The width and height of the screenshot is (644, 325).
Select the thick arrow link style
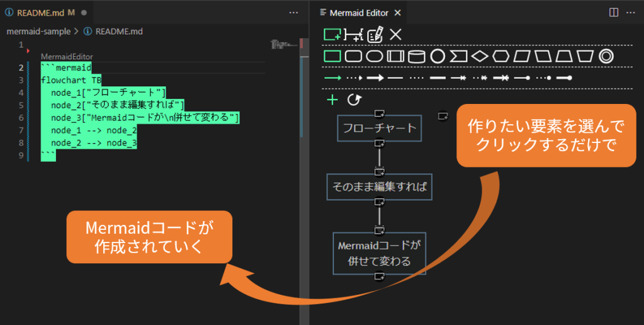tap(375, 78)
